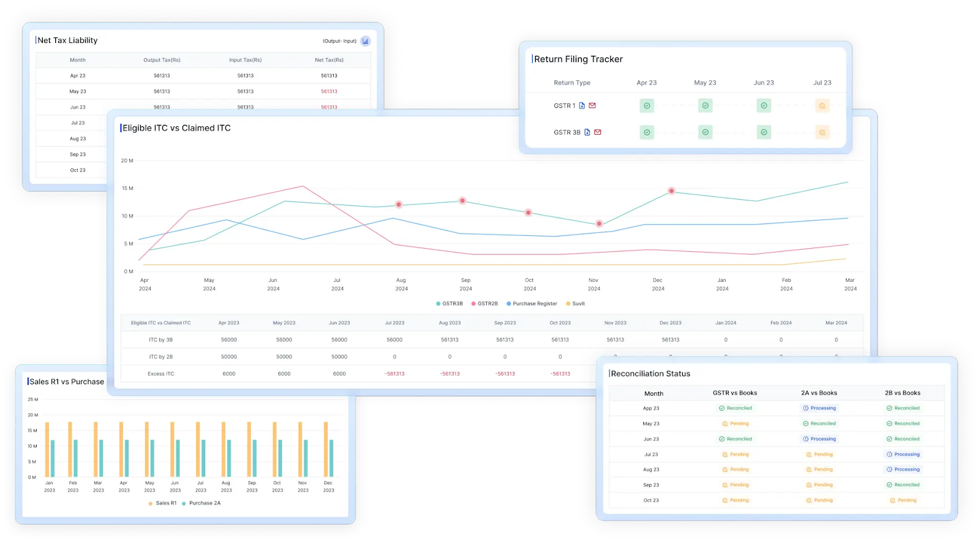Select the Sep 2024 GSTR3B data point marker

(462, 200)
